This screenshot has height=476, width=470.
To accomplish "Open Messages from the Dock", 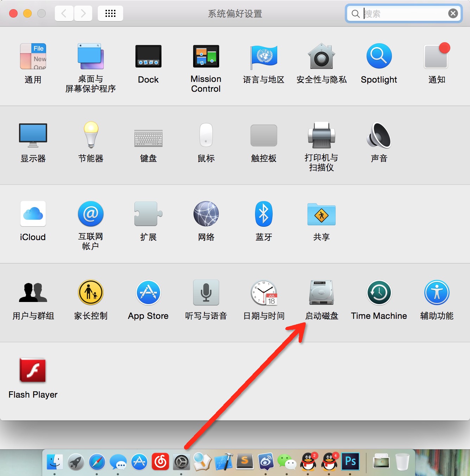I will coord(118,462).
